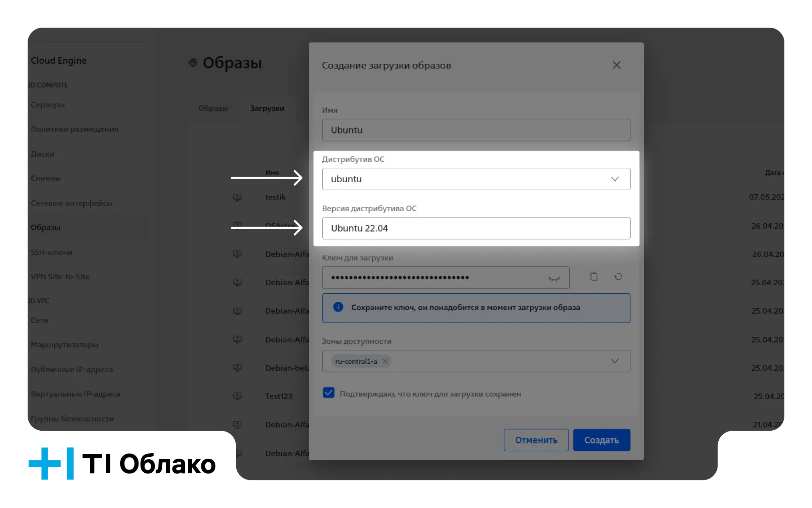Open Серверы in the sidebar

48,105
